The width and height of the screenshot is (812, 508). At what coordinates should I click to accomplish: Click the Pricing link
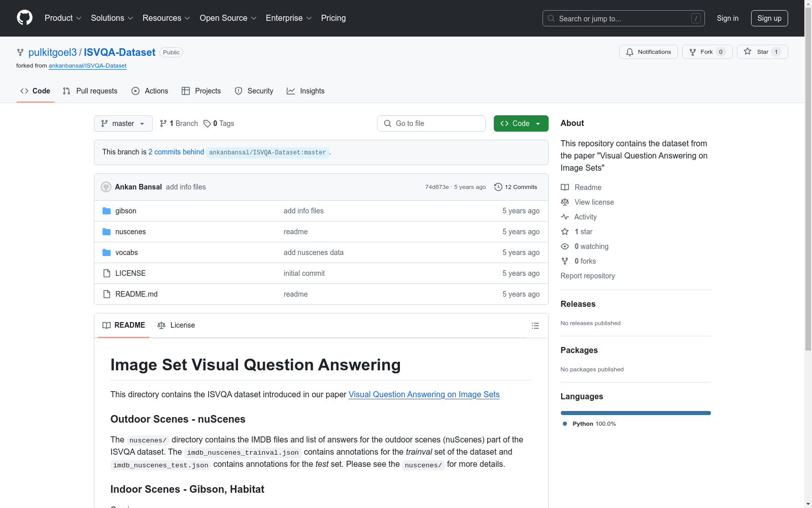coord(333,18)
